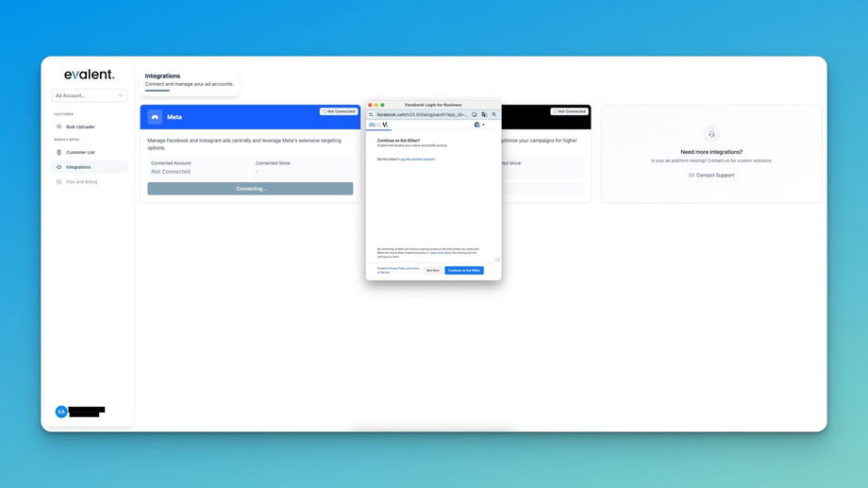Click 'Need more integrations?' text

point(711,152)
